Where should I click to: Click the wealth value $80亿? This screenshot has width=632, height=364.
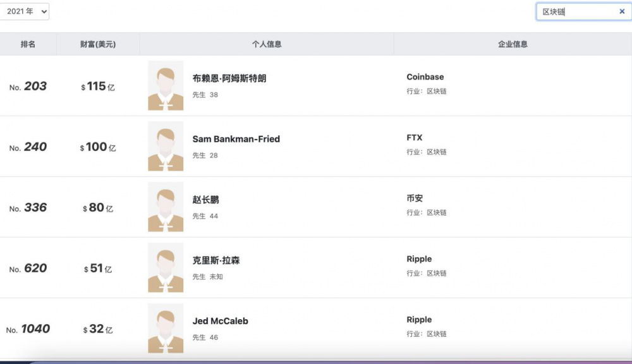pos(98,208)
